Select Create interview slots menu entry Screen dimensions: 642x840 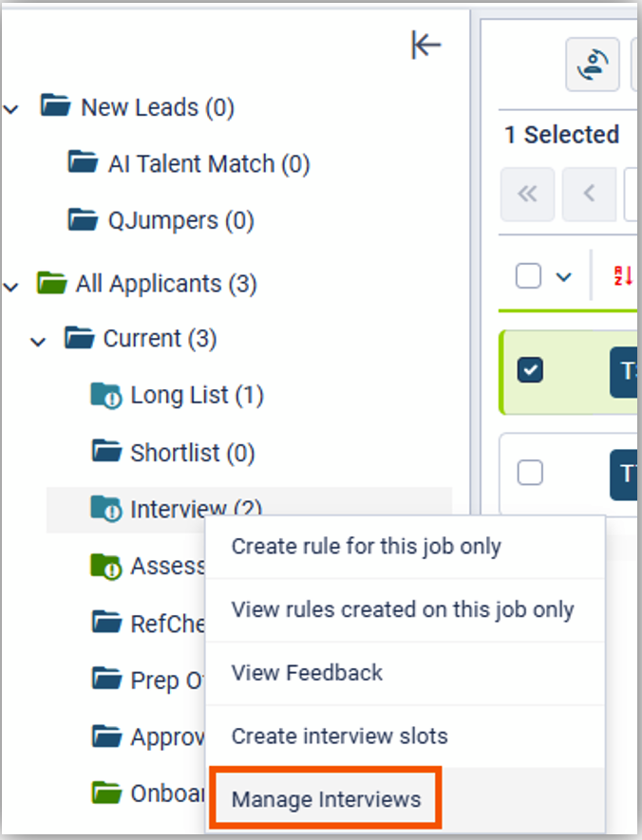click(x=339, y=736)
